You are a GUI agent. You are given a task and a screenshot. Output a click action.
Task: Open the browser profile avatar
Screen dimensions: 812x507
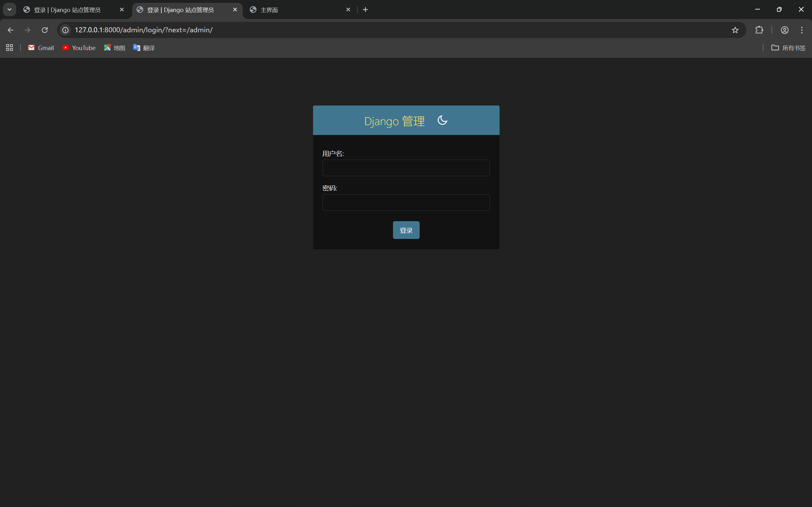(784, 30)
